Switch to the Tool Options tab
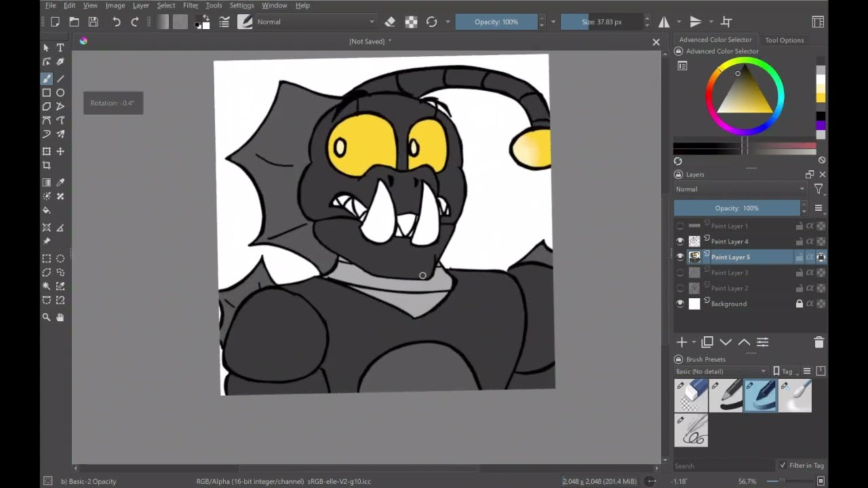 point(785,40)
